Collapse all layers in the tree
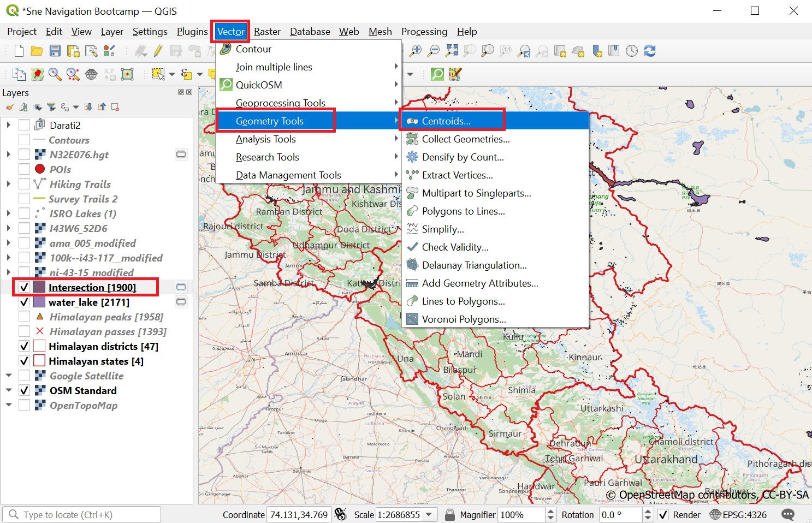This screenshot has width=812, height=523. pyautogui.click(x=102, y=107)
